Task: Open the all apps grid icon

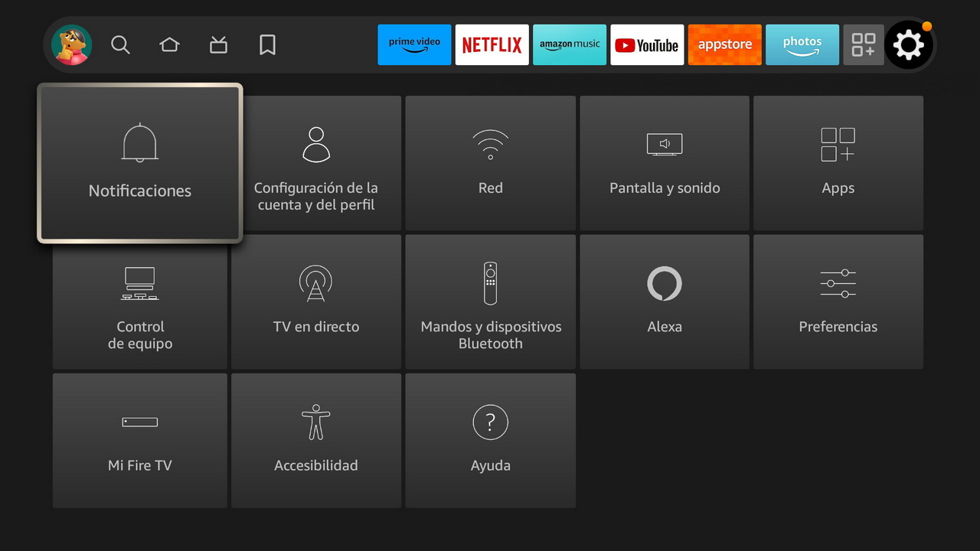Action: 864,45
